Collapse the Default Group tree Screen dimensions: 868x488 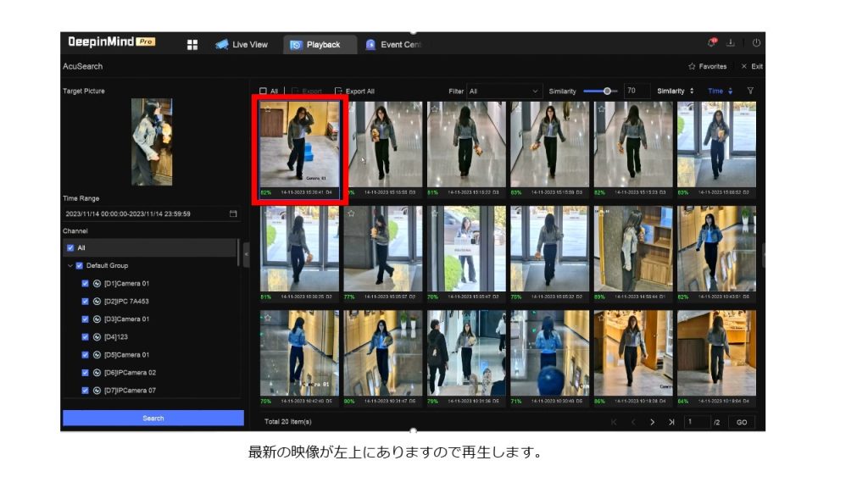click(x=70, y=265)
